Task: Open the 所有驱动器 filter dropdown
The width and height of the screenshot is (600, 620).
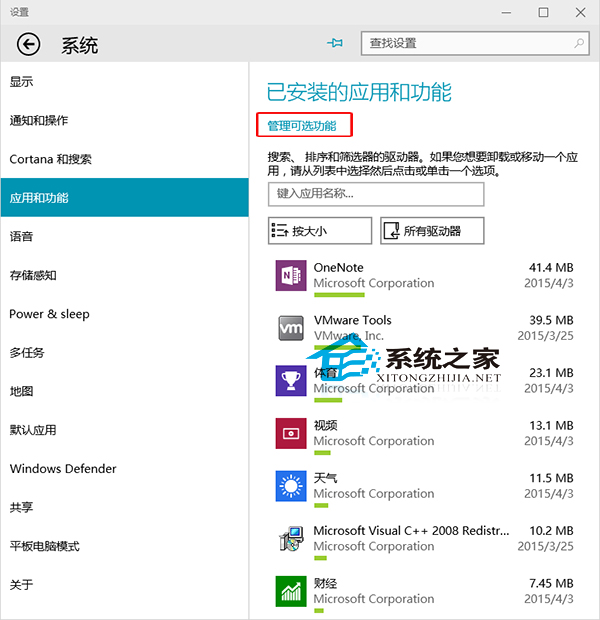Action: coord(432,231)
